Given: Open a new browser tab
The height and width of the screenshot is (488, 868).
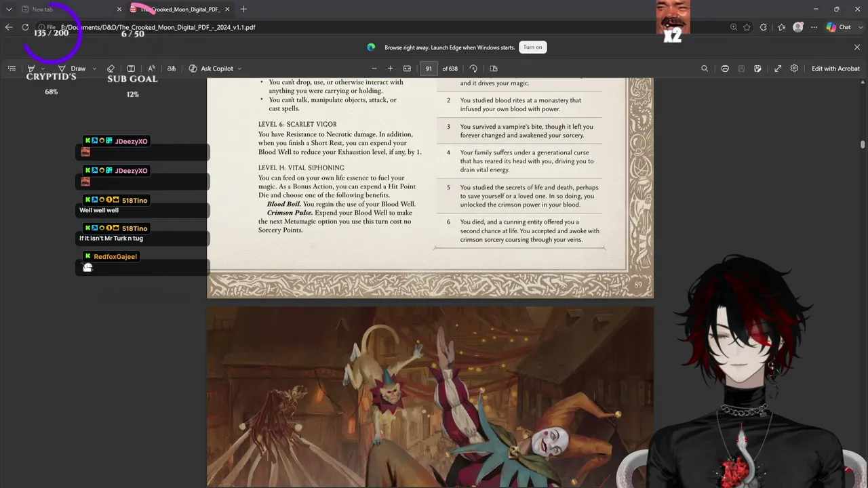Looking at the screenshot, I should click(x=243, y=9).
